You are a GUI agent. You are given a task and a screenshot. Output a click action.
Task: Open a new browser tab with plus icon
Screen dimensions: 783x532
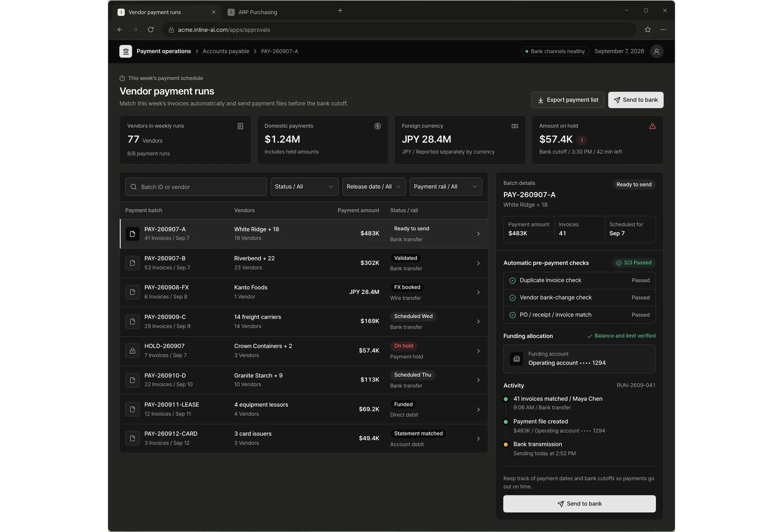[340, 11]
